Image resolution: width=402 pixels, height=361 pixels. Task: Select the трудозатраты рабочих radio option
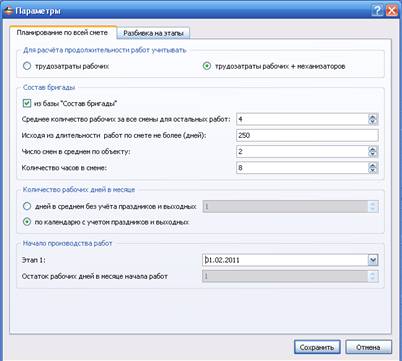point(27,66)
